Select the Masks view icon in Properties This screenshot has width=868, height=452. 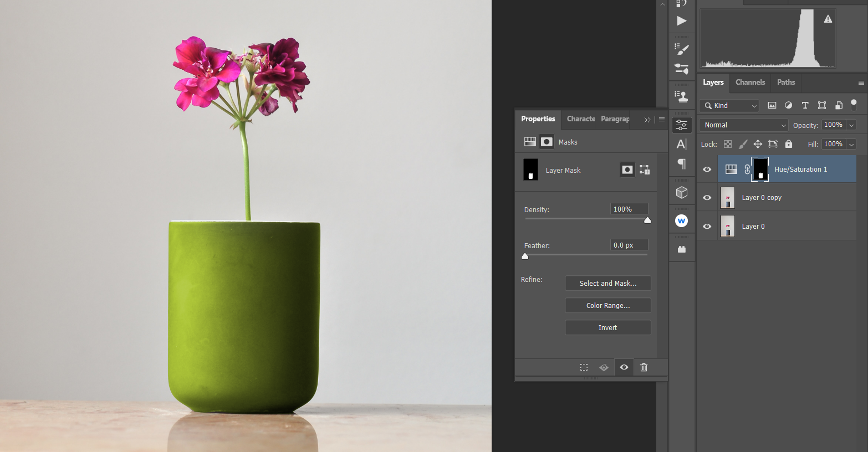pyautogui.click(x=547, y=142)
